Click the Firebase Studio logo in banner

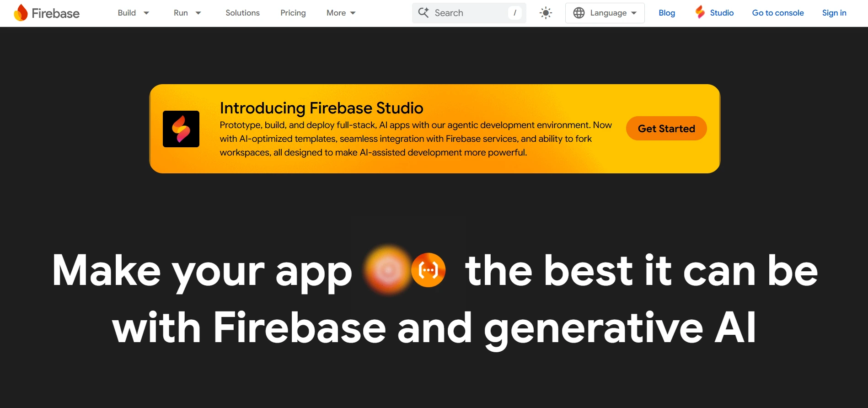(x=181, y=129)
